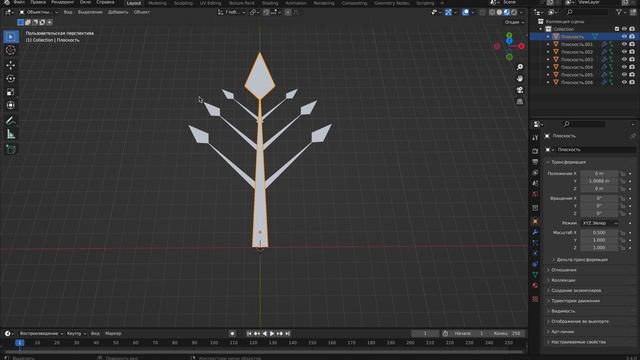
Task: Select the Add Cube tool
Action: click(11, 149)
